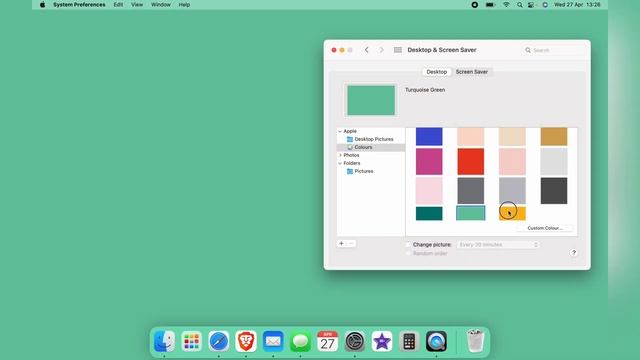The image size is (640, 360).
Task: Open the Edit menu
Action: tap(118, 5)
